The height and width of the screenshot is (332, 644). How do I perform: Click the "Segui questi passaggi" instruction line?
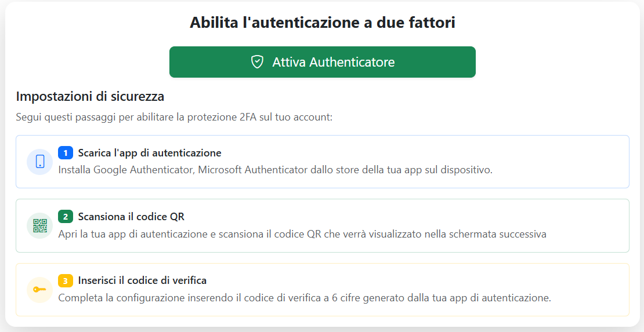point(174,117)
